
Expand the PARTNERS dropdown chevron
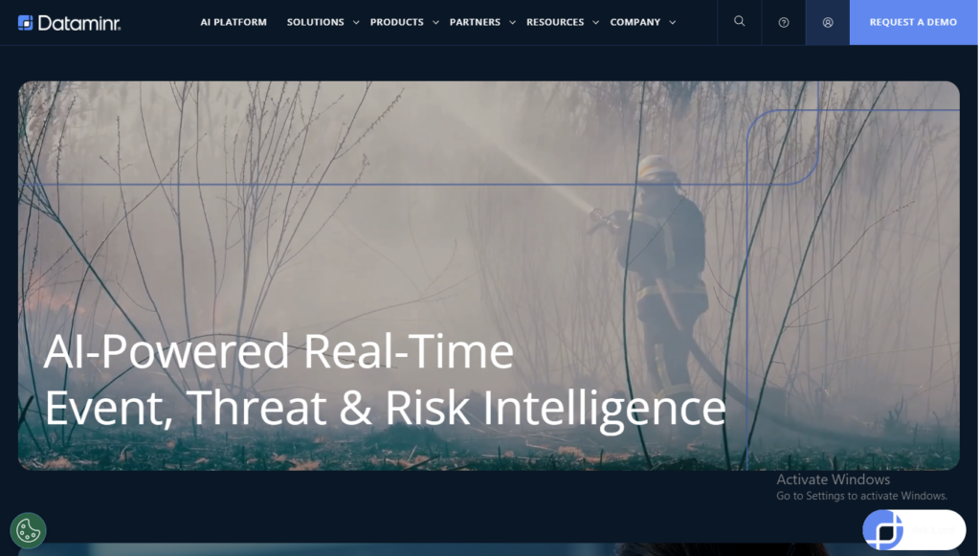pyautogui.click(x=513, y=22)
